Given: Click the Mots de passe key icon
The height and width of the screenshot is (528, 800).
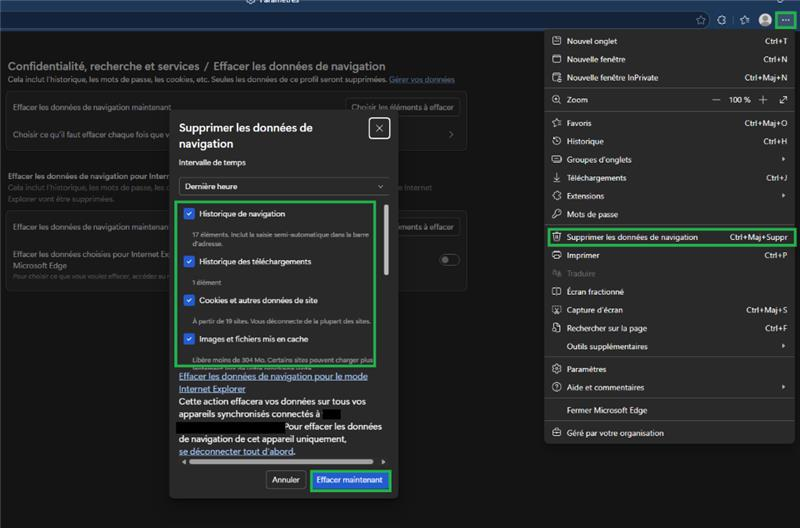Looking at the screenshot, I should click(557, 214).
